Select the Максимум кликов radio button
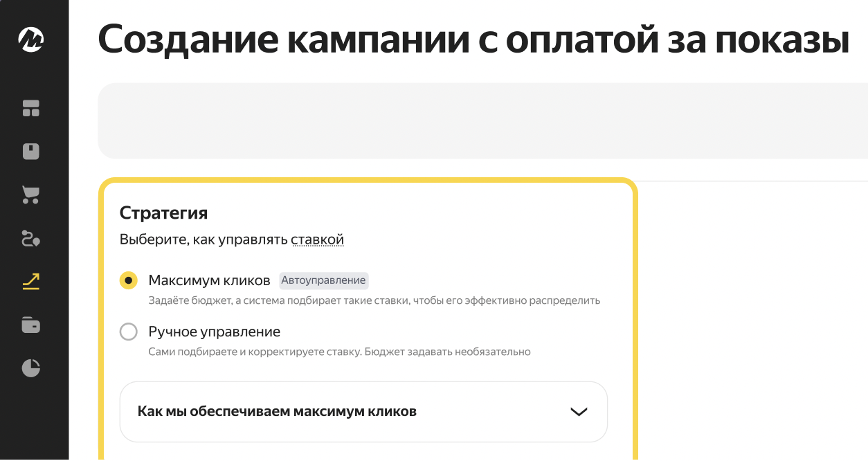 [129, 280]
